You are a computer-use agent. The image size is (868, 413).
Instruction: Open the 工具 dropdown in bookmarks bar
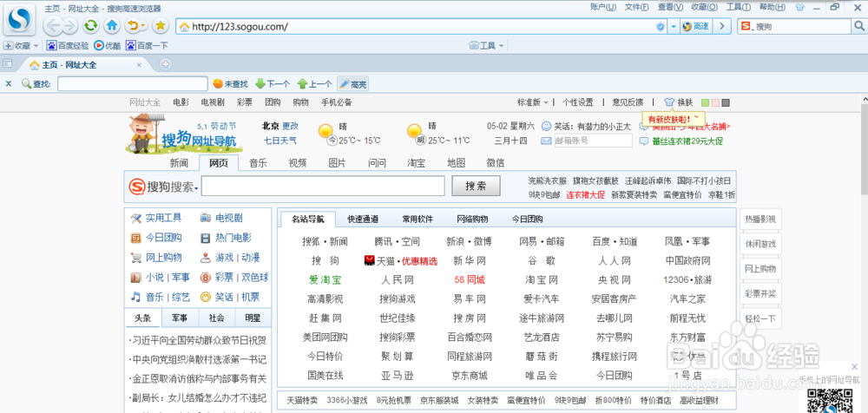point(487,46)
